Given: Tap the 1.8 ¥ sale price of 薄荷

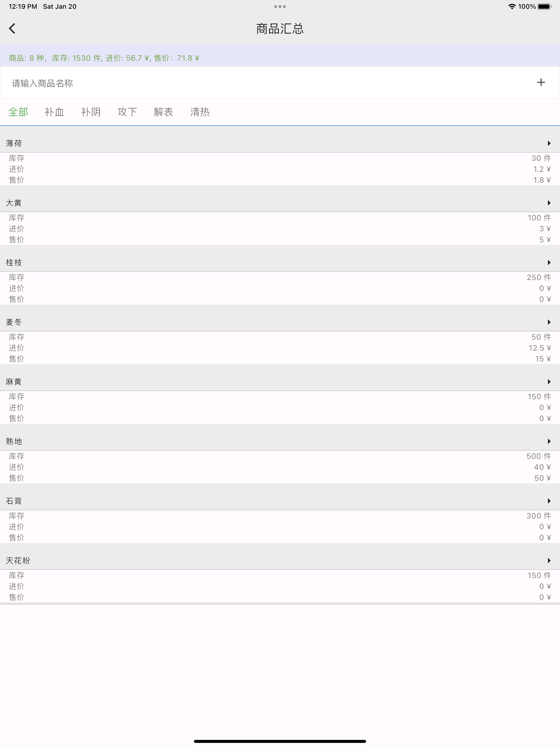Looking at the screenshot, I should pyautogui.click(x=542, y=180).
